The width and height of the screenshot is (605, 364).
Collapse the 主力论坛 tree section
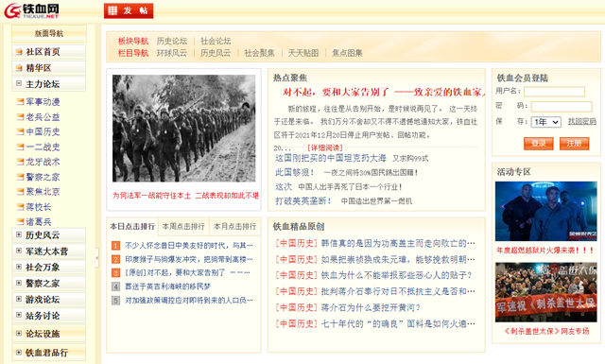[19, 83]
